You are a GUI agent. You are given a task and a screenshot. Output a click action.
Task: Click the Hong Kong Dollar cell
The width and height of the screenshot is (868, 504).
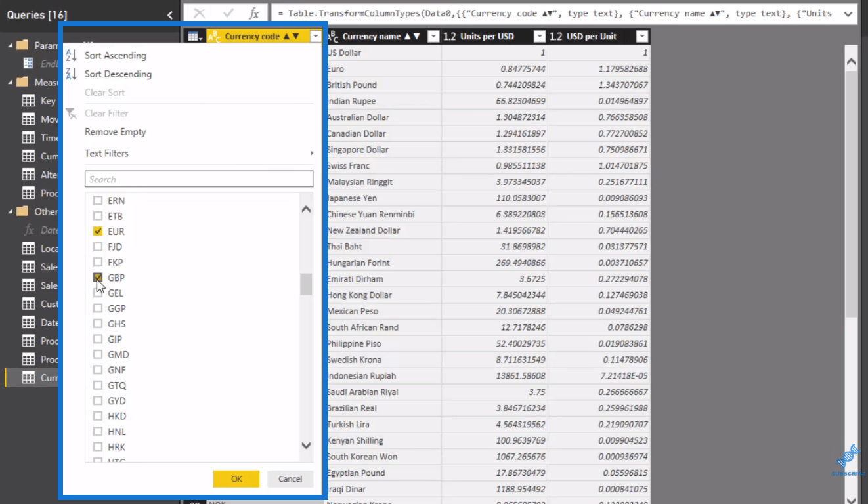[383, 295]
